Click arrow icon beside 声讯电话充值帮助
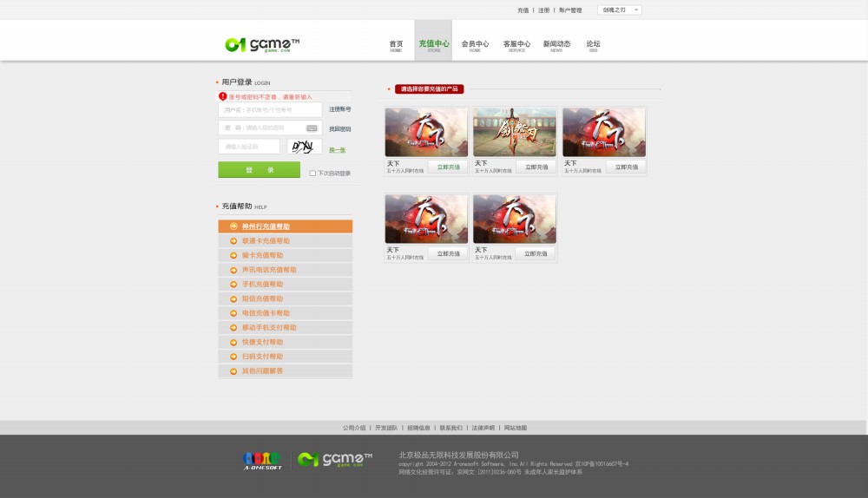The width and height of the screenshot is (868, 498). click(233, 270)
